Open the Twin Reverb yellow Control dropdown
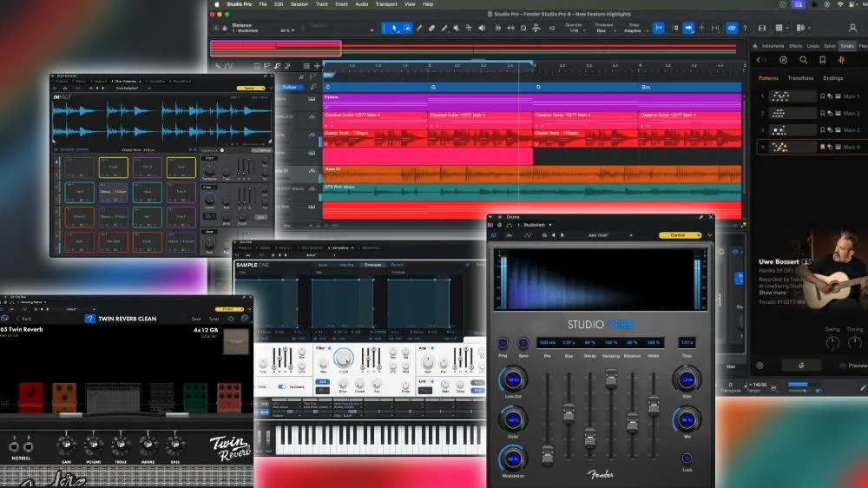This screenshot has height=488, width=868. [x=229, y=309]
